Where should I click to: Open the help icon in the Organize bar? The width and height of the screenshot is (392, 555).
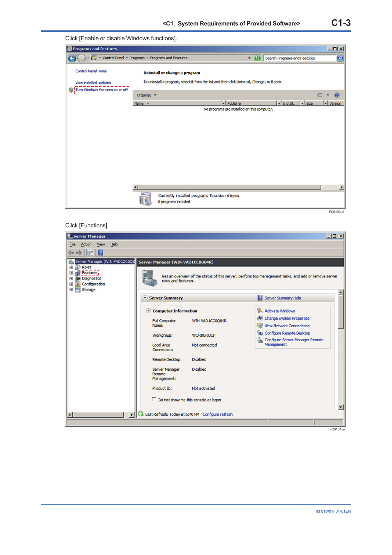(337, 95)
